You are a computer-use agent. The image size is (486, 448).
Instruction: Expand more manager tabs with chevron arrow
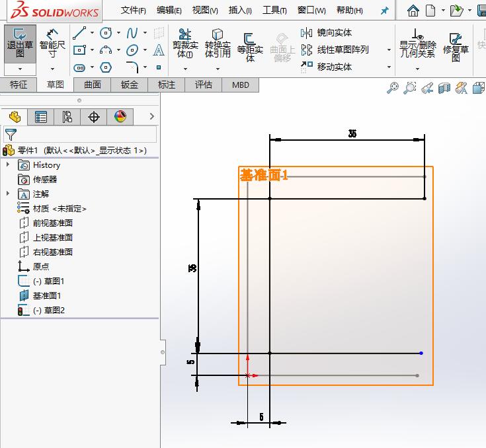click(x=151, y=116)
